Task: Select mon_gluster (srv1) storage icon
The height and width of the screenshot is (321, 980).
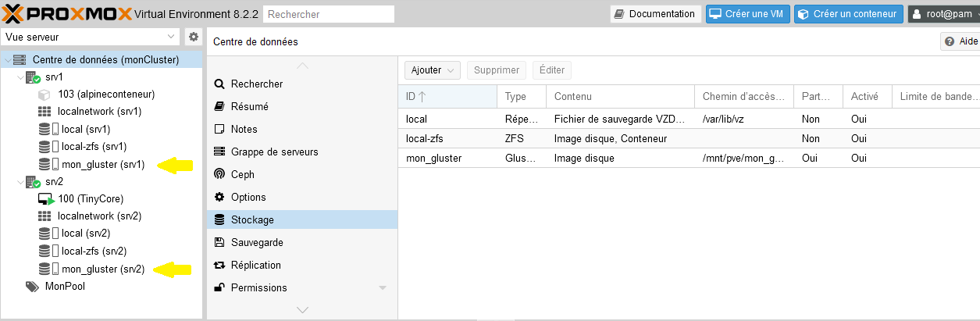Action: 45,165
